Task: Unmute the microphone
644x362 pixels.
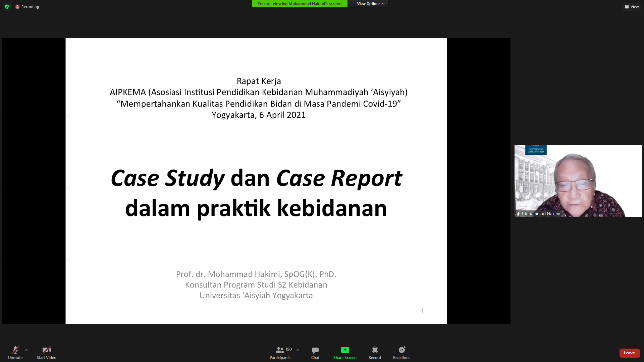Action: click(15, 353)
